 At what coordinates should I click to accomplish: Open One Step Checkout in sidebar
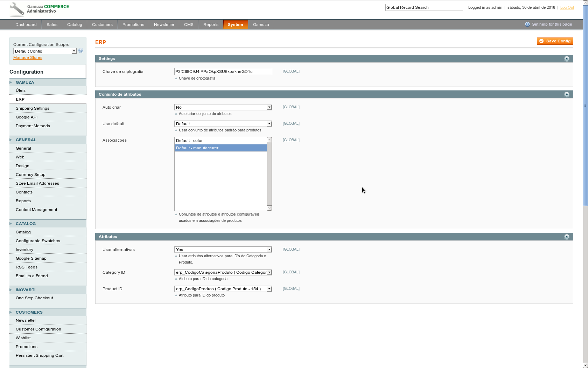tap(48, 298)
